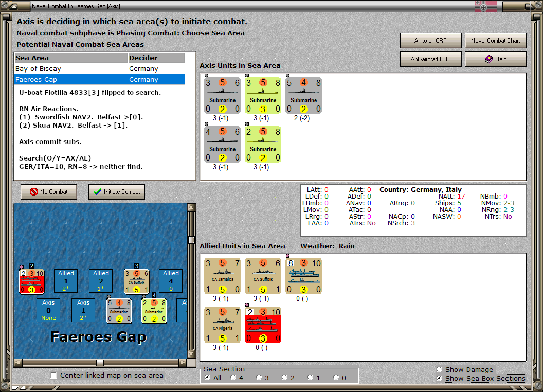Click the window system icon at title bar left
The height and width of the screenshot is (392, 543).
coord(13,6)
